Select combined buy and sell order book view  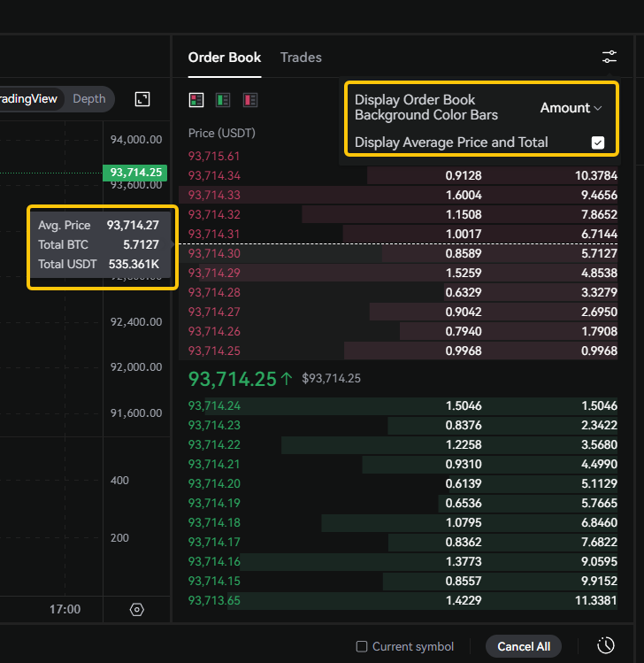click(x=196, y=99)
